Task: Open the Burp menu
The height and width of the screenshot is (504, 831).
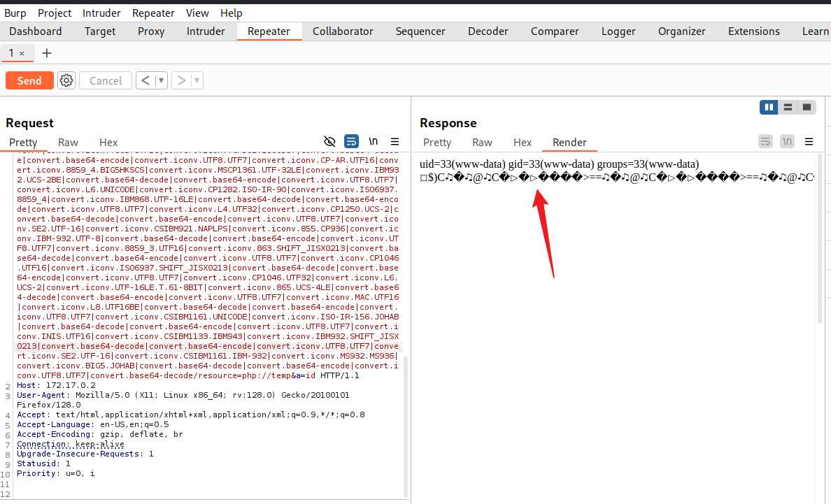Action: (x=15, y=13)
